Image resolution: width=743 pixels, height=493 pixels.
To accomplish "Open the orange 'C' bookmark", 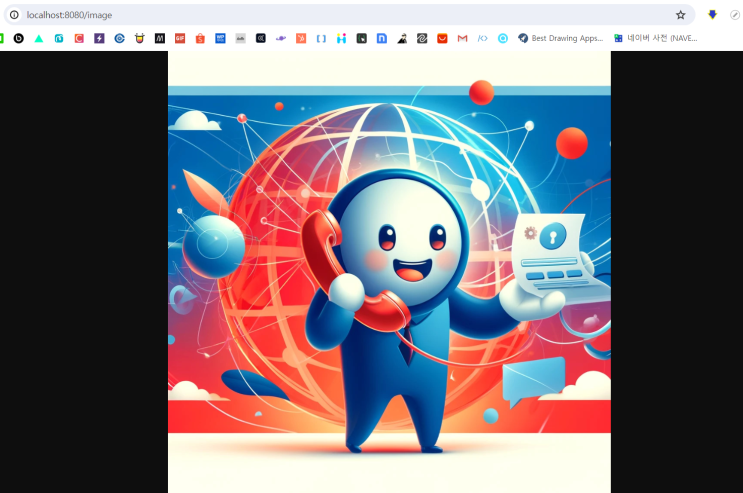I will pos(79,38).
